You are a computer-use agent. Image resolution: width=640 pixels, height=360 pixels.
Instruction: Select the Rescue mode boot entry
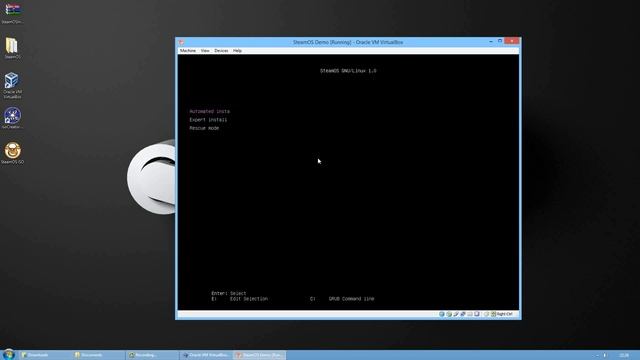[204, 128]
